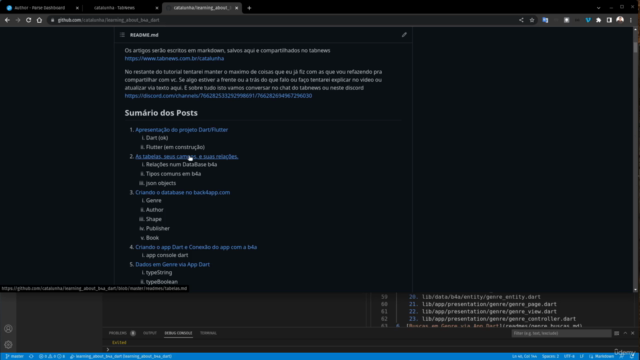Open the tab search dropdown chevron
The image size is (640, 360).
(598, 8)
